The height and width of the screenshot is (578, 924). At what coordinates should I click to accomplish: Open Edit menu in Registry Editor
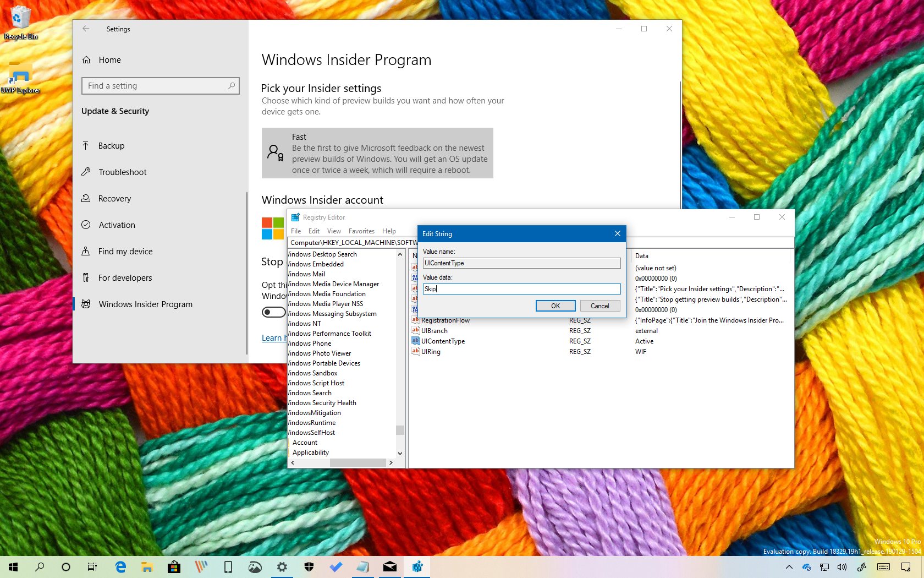coord(314,231)
